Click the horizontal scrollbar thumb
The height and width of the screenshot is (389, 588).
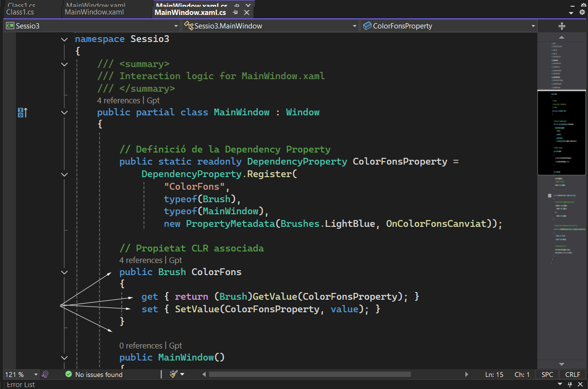[309, 375]
